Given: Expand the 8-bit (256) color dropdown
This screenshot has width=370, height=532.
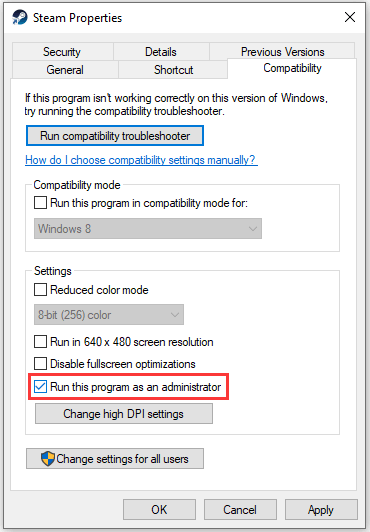Looking at the screenshot, I should point(109,315).
